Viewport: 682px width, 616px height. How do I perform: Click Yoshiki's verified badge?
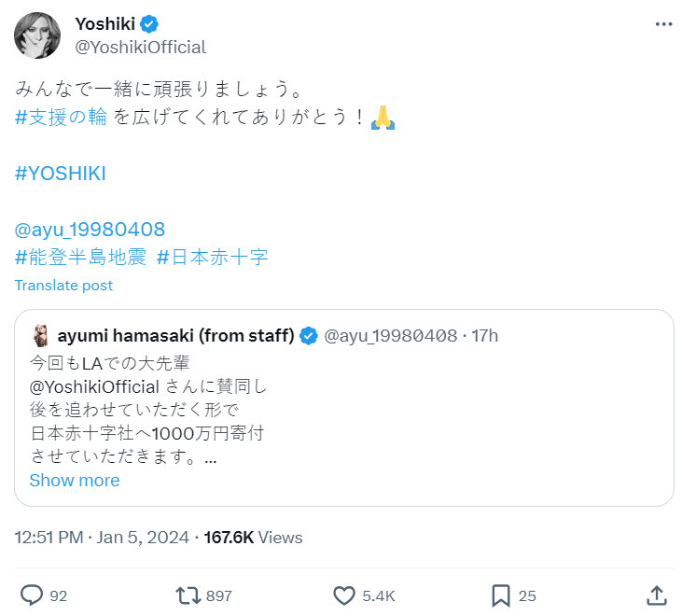tap(148, 23)
